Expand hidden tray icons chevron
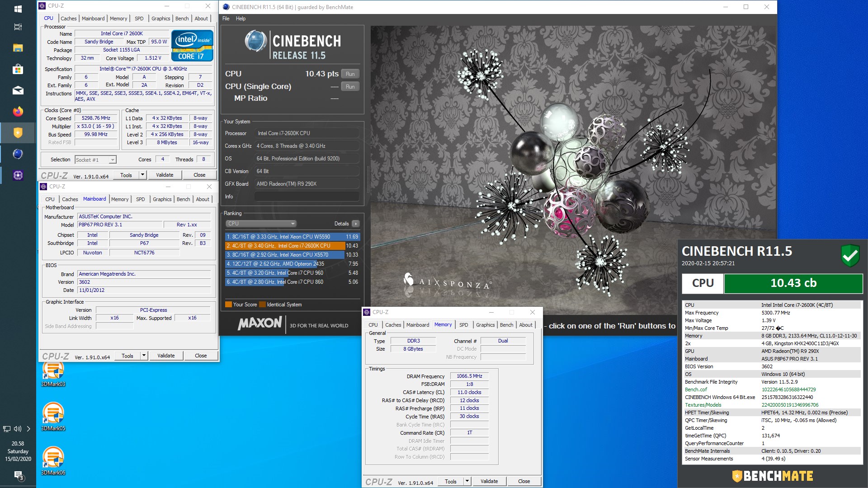Viewport: 868px width, 488px height. click(x=28, y=429)
